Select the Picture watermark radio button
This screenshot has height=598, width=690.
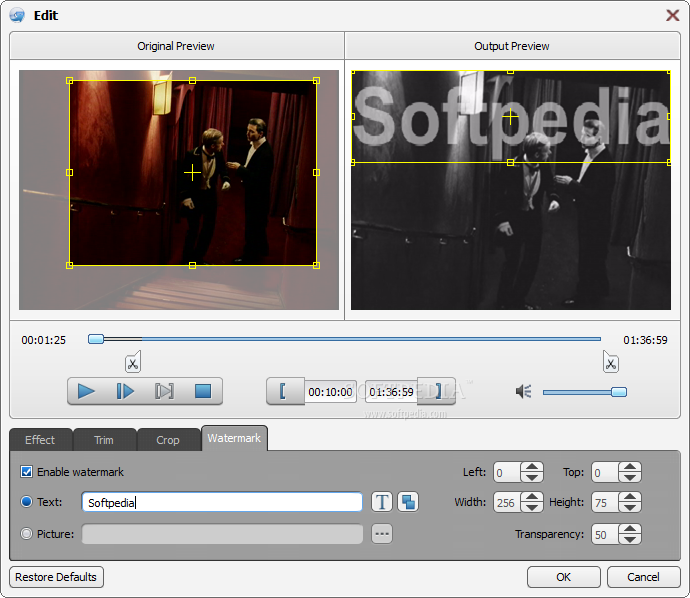(x=26, y=534)
